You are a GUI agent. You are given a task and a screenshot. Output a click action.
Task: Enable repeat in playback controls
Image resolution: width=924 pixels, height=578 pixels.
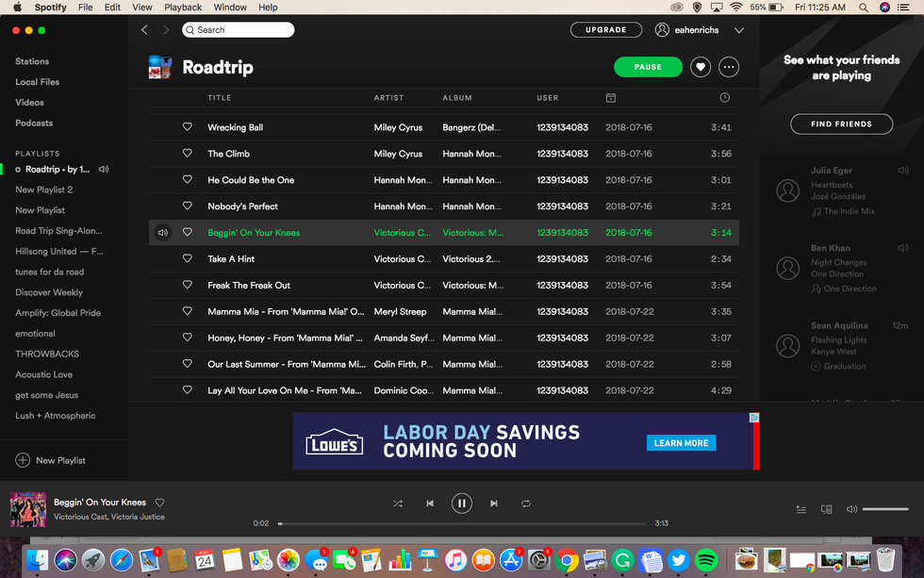coord(526,504)
